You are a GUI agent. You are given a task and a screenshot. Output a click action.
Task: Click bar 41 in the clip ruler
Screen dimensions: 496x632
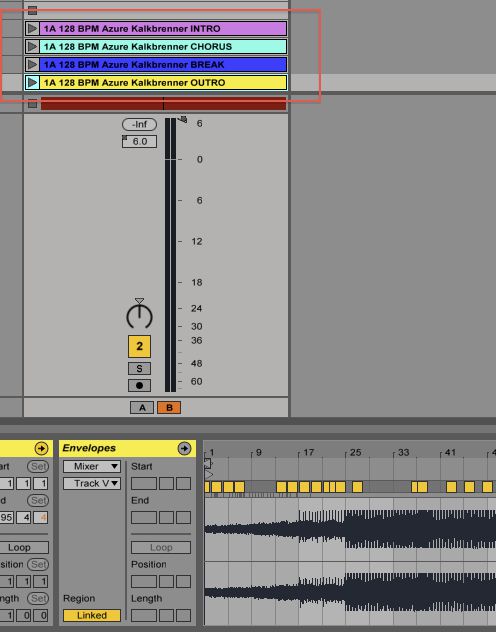pos(450,453)
